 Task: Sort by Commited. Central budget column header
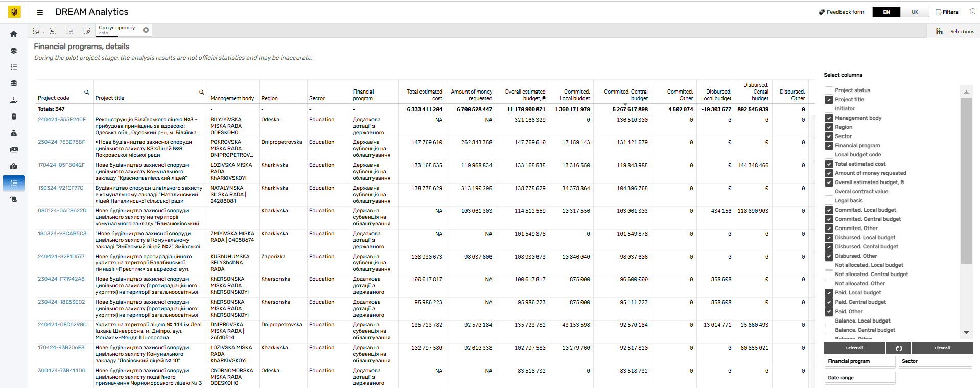click(625, 95)
